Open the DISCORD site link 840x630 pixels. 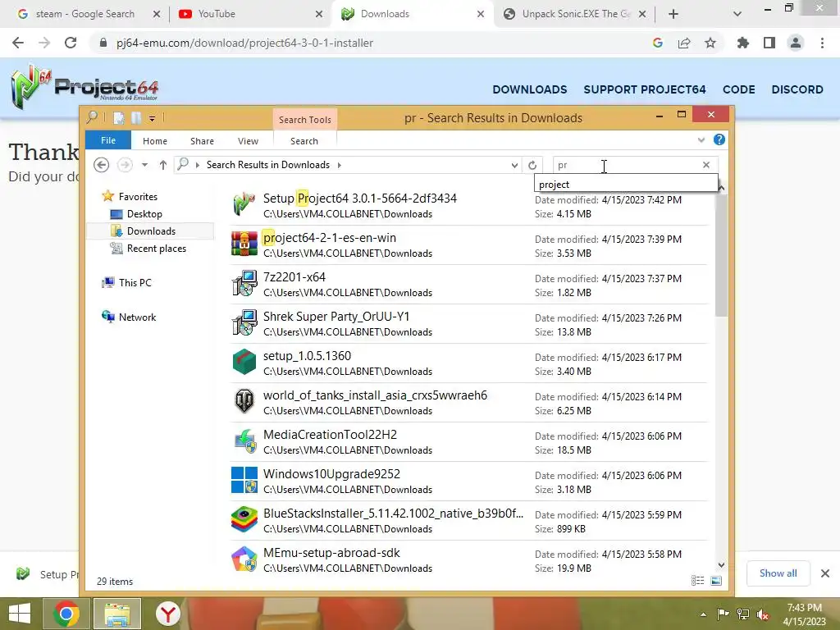pos(797,89)
